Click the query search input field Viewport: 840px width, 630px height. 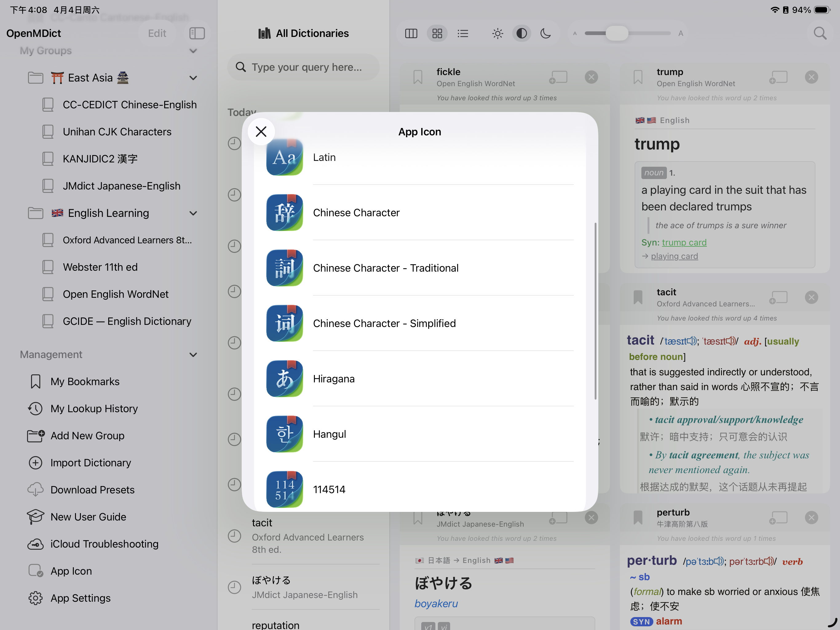point(306,67)
